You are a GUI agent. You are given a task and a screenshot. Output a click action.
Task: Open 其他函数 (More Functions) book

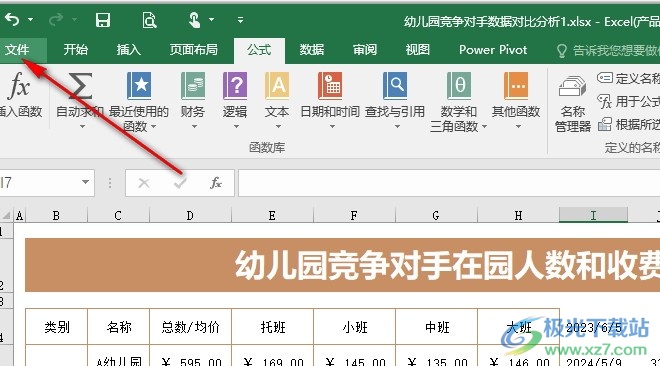click(516, 100)
